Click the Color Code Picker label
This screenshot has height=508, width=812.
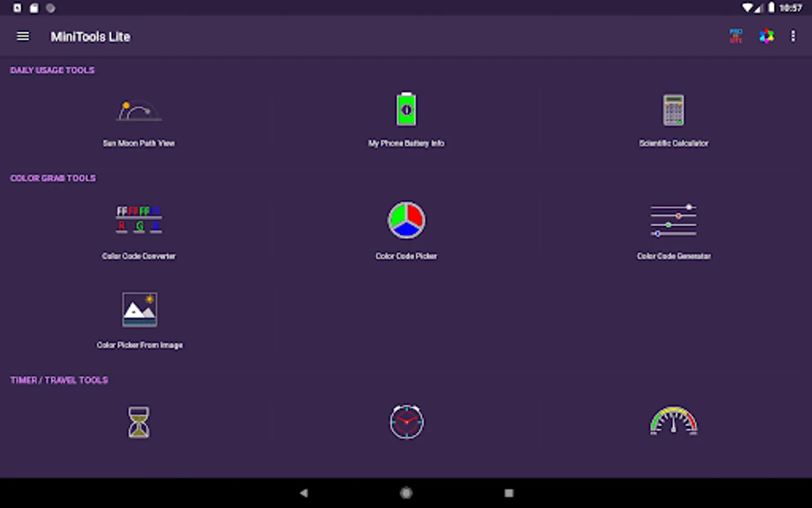[406, 256]
